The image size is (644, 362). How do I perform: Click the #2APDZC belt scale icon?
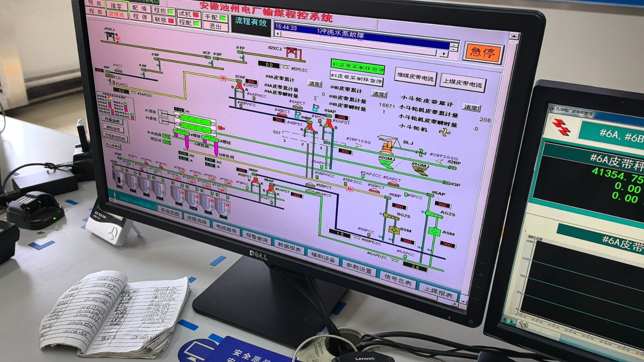pos(134,93)
